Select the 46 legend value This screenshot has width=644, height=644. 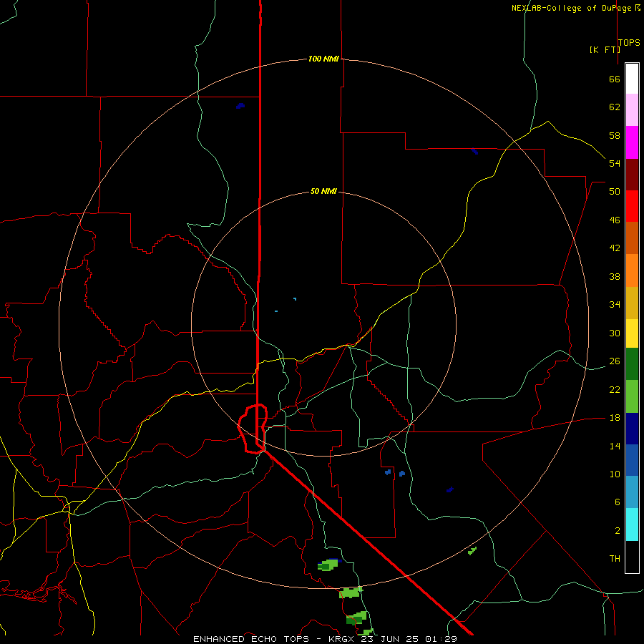[x=615, y=220]
